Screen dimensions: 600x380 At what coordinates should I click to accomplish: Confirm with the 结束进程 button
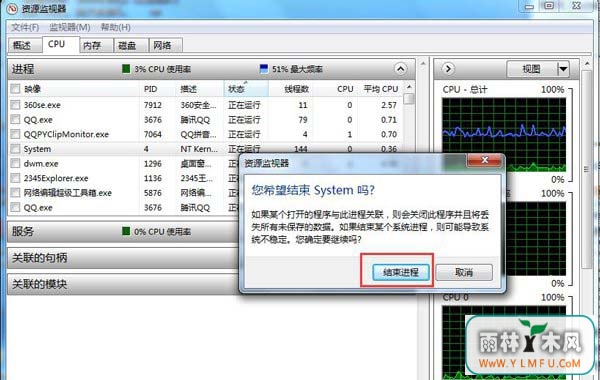tap(401, 272)
